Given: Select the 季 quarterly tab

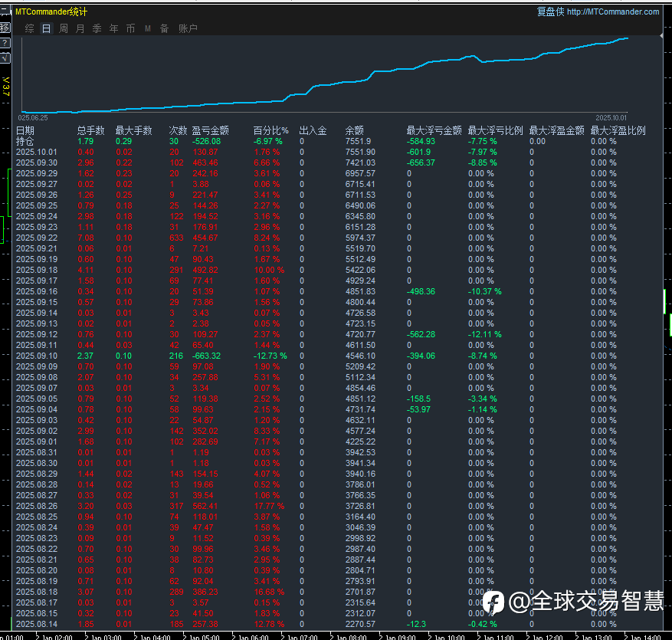Looking at the screenshot, I should pos(97,28).
